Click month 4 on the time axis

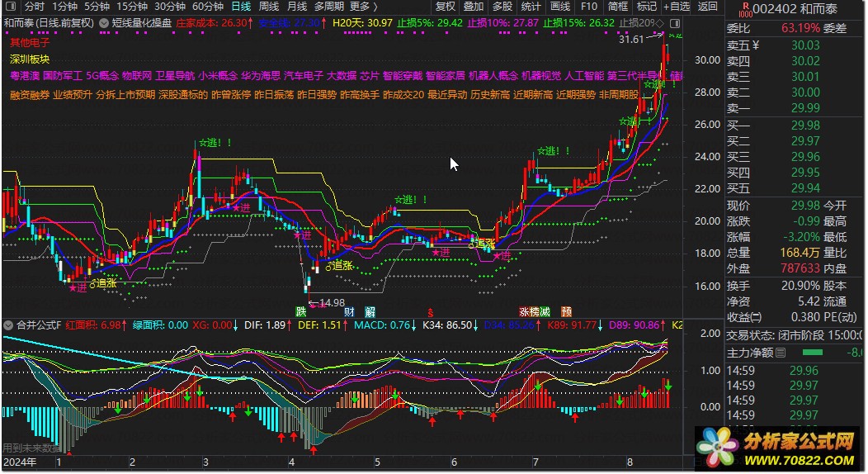point(292,462)
